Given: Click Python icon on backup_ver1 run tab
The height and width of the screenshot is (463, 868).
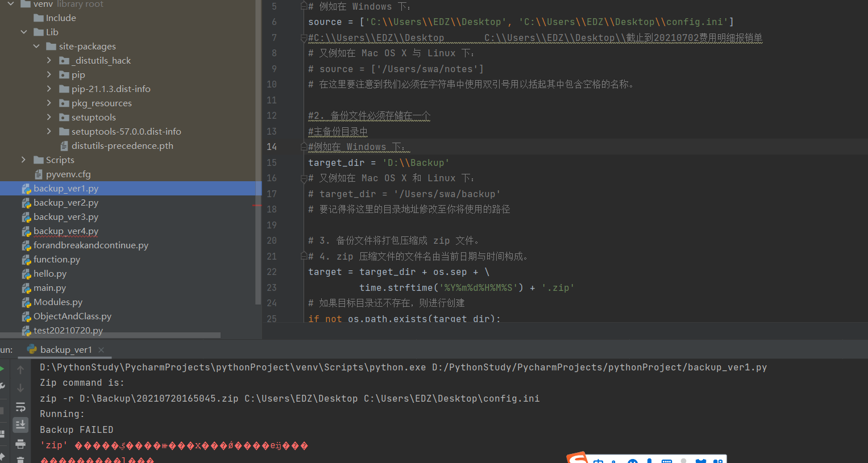Looking at the screenshot, I should point(32,349).
